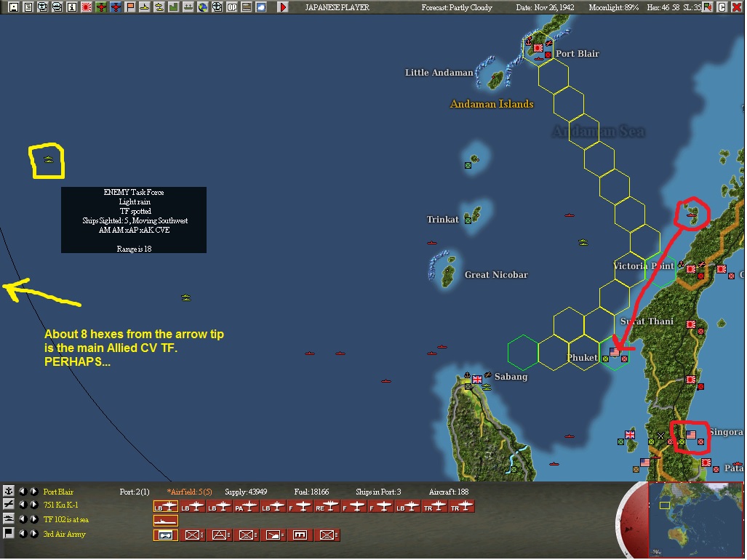
Task: Select the first TR transport aircraft unit icon
Action: pos(434,507)
